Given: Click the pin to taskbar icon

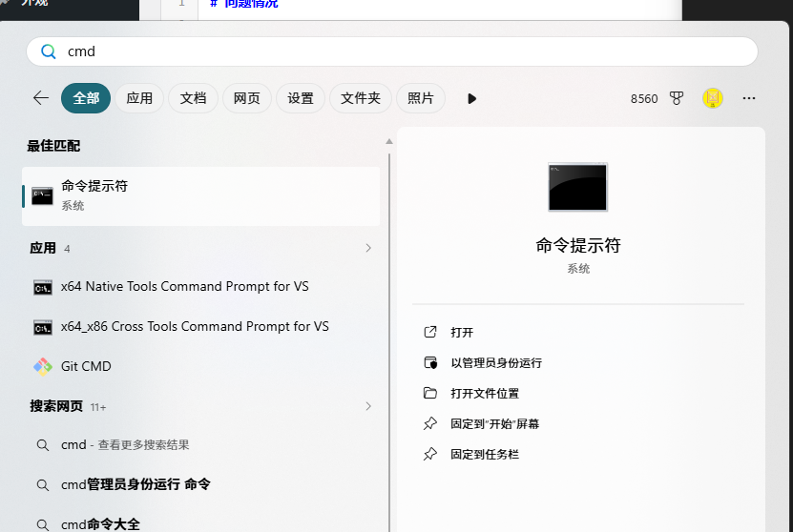Looking at the screenshot, I should [x=430, y=455].
